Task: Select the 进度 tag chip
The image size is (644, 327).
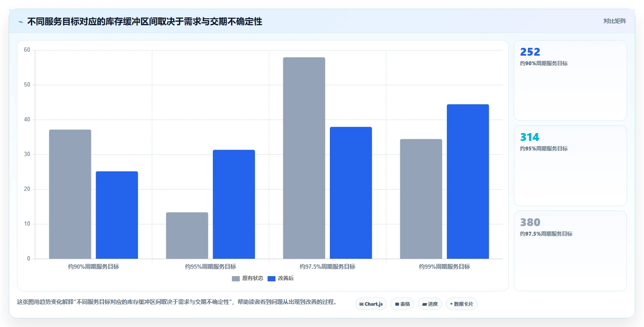Action: [430, 304]
